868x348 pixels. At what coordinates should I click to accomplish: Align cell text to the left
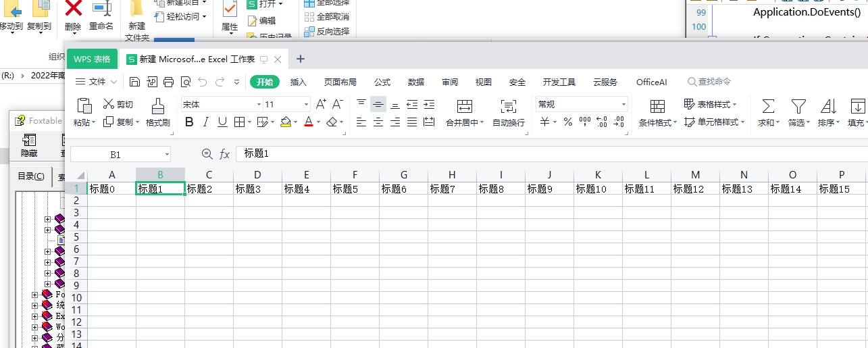click(x=361, y=122)
